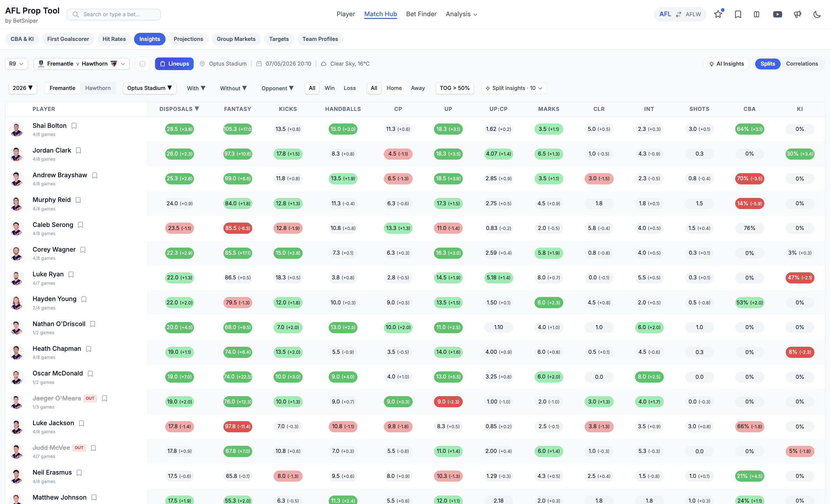This screenshot has height=504, width=830.
Task: Select the Fremantle team toggle
Action: pyautogui.click(x=62, y=88)
